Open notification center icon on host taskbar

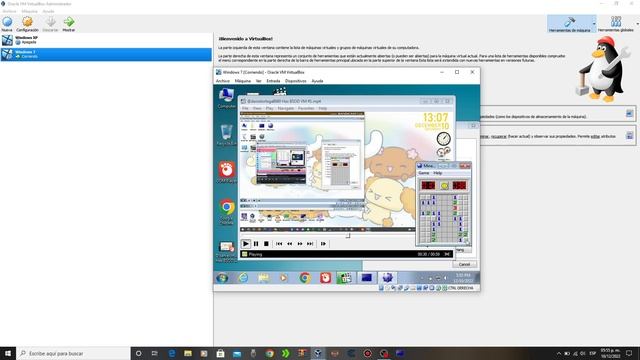tap(629, 353)
